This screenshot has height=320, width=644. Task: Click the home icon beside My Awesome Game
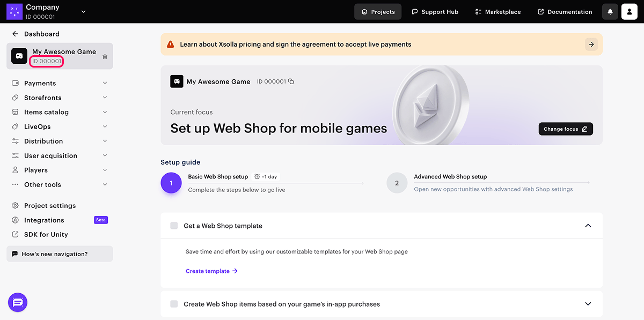pos(105,56)
